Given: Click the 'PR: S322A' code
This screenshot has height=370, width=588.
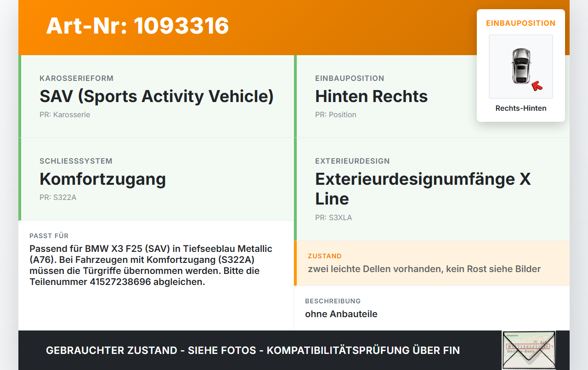Looking at the screenshot, I should 58,198.
